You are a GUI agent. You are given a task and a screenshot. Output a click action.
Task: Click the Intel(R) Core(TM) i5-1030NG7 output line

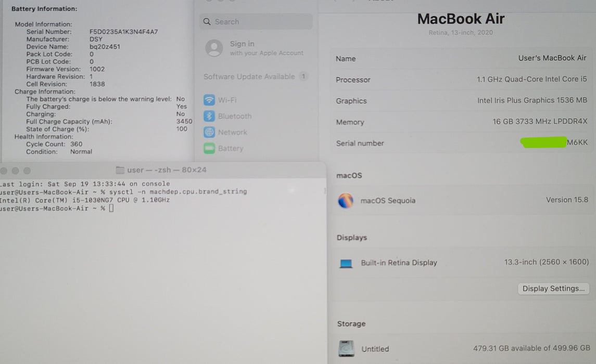(x=85, y=200)
